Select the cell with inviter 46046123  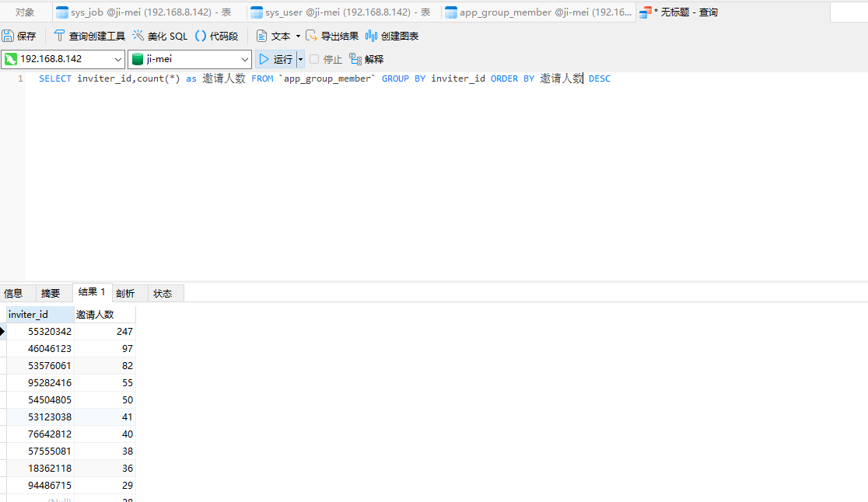click(x=40, y=349)
